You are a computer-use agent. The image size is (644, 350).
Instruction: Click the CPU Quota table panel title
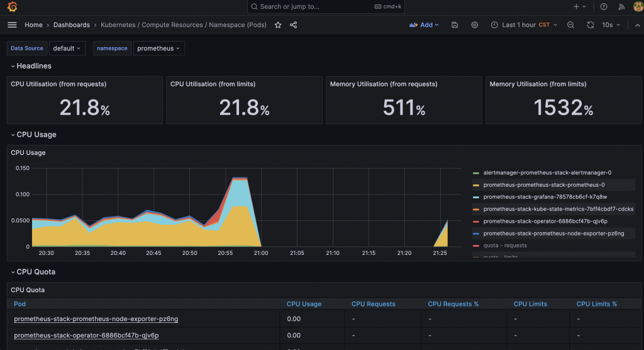pos(28,290)
